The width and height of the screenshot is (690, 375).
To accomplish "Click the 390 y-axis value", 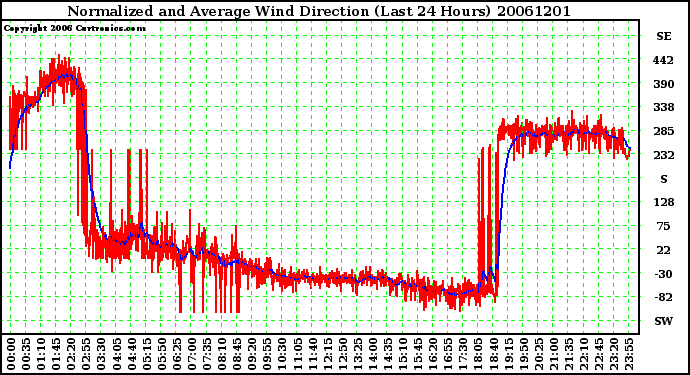I will pos(663,84).
